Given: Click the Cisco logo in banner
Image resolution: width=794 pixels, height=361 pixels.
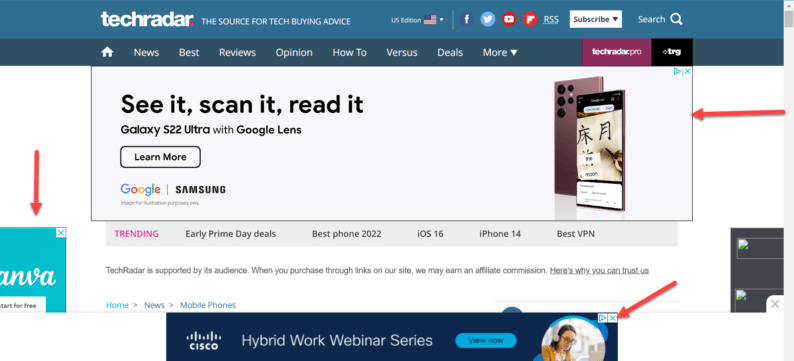Looking at the screenshot, I should (204, 341).
